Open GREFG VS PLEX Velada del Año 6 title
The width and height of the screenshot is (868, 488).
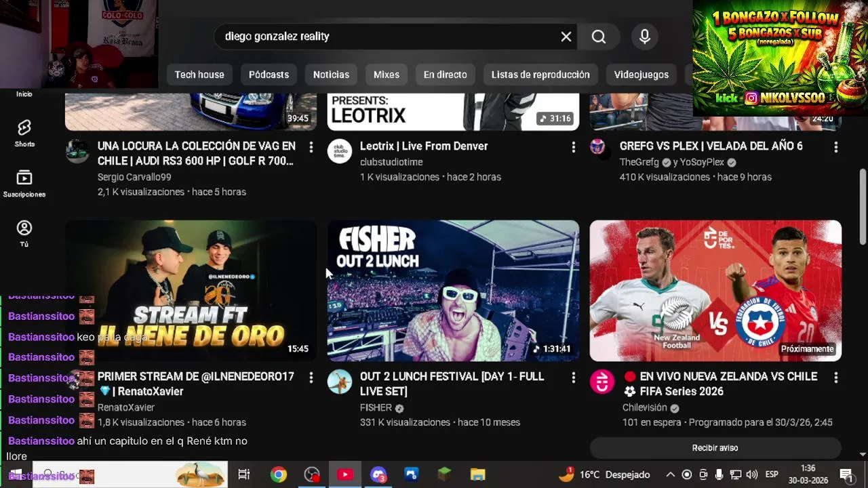click(x=711, y=146)
